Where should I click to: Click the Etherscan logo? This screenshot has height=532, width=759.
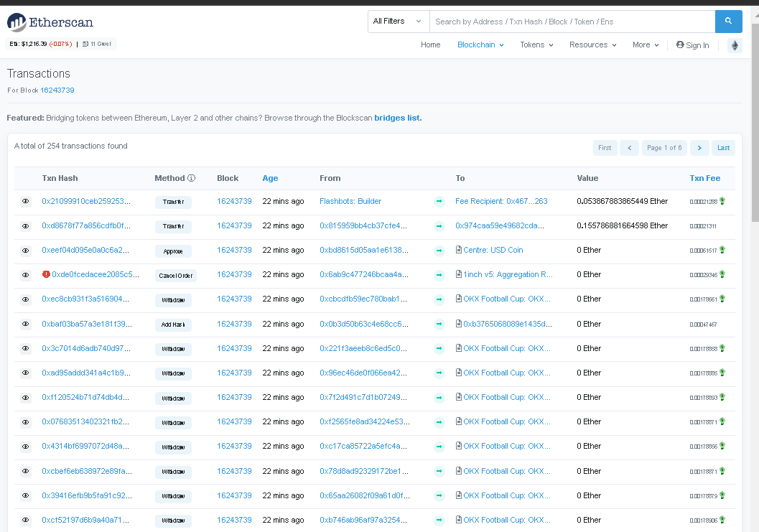(50, 22)
